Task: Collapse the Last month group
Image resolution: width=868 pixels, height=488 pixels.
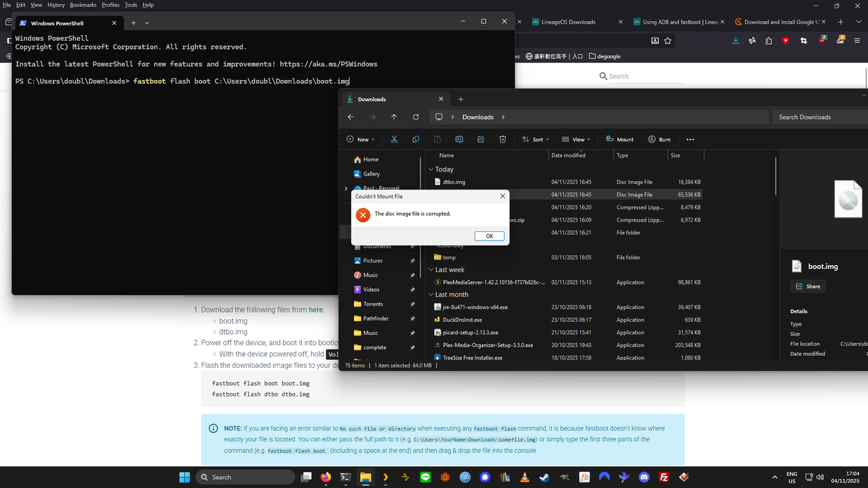Action: 430,294
